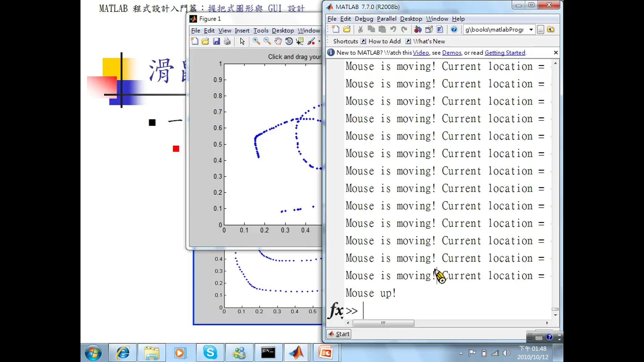Click the Pan hand tool in Figure 1
This screenshot has width=644, height=362.
[278, 41]
